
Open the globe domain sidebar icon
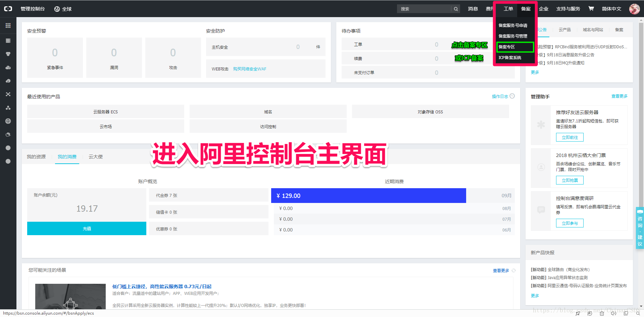click(8, 121)
